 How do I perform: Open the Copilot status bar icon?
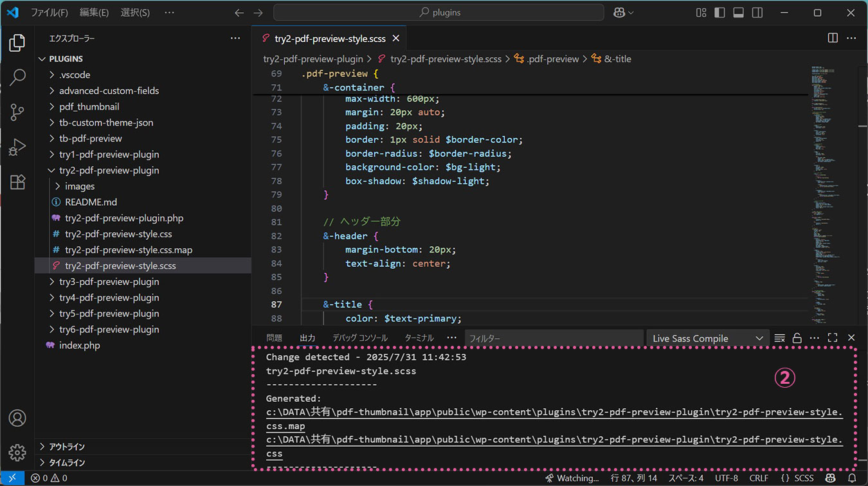pos(831,478)
